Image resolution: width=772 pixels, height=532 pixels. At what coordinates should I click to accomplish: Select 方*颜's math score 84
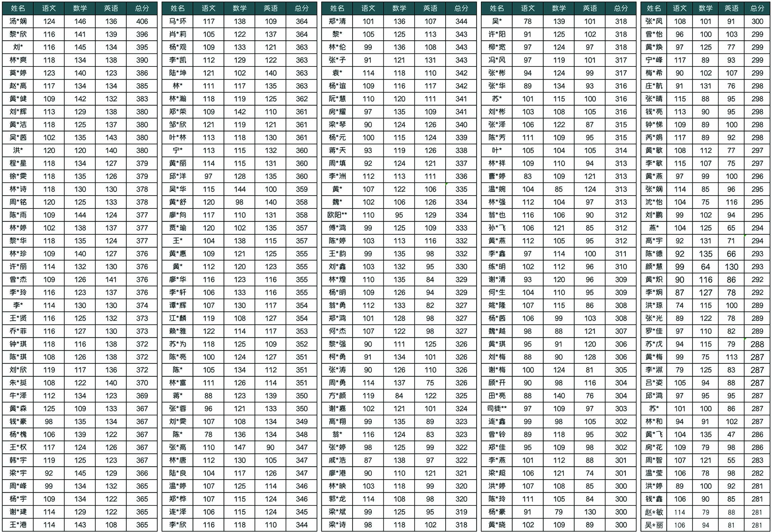click(399, 396)
